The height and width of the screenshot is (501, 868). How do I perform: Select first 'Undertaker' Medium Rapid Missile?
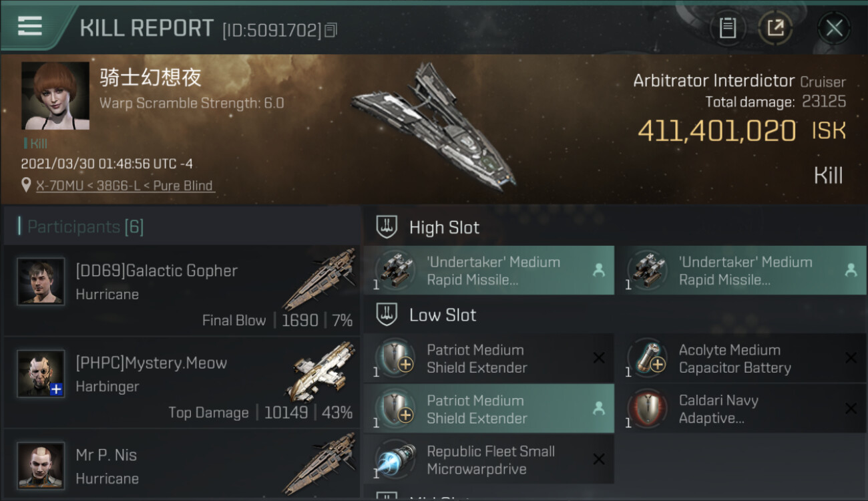tap(489, 271)
